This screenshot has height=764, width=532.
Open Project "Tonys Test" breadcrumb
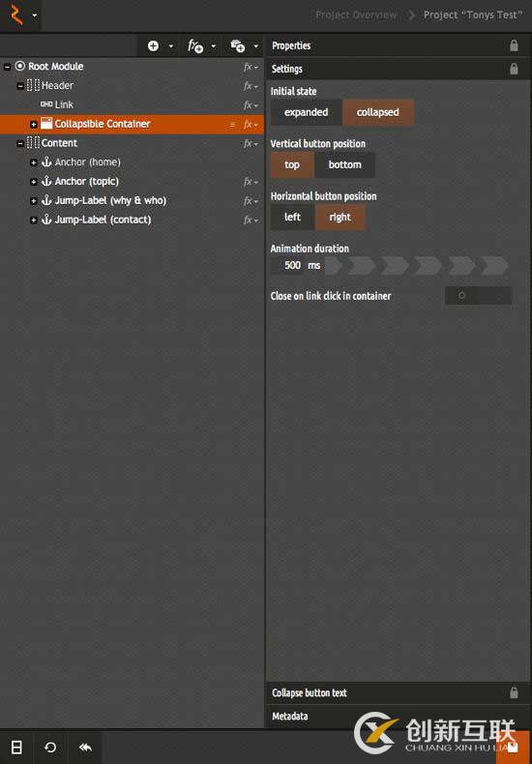pyautogui.click(x=473, y=15)
